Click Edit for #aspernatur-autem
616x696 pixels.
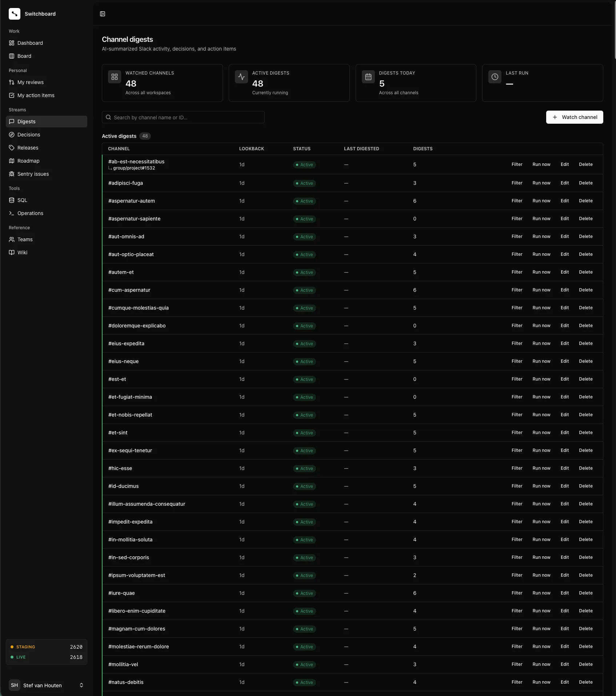[x=565, y=201]
